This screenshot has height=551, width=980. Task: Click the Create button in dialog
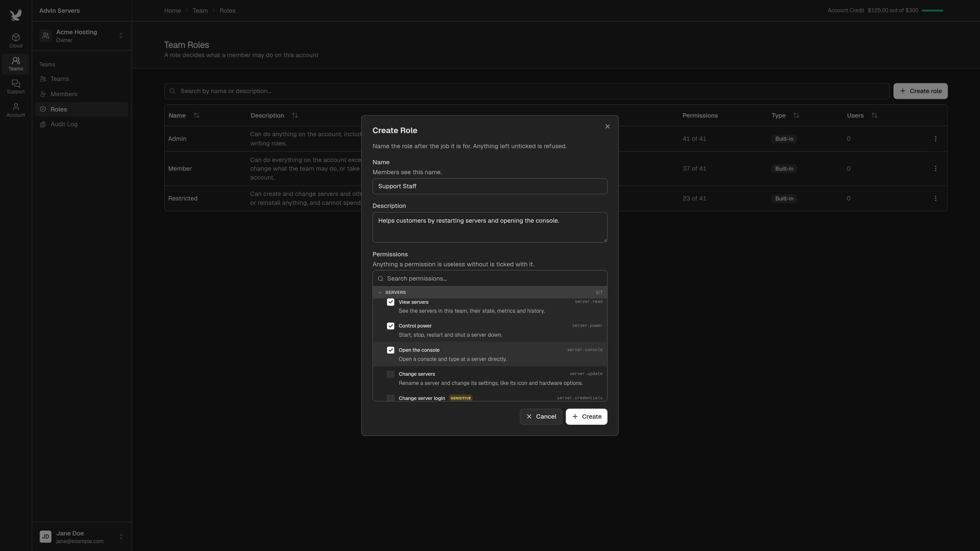(x=586, y=416)
